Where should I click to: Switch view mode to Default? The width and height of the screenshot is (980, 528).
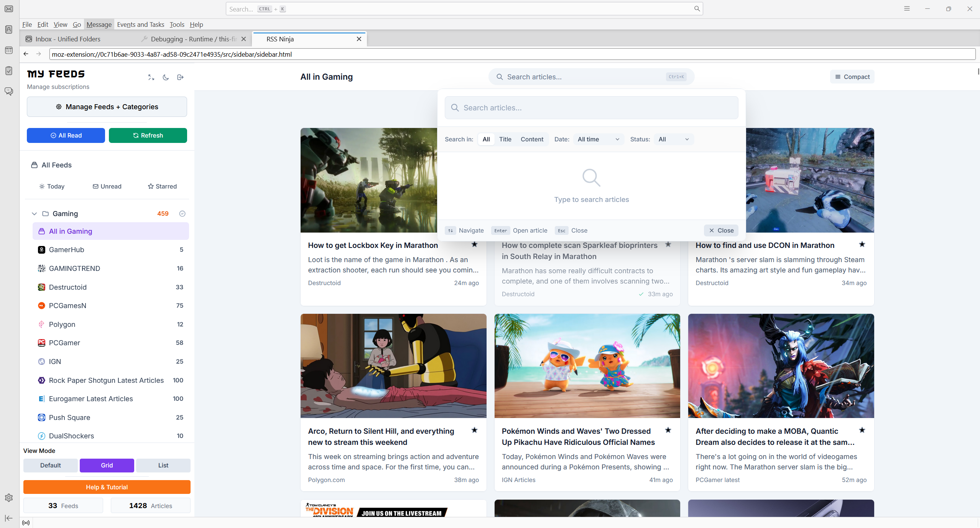(51, 465)
